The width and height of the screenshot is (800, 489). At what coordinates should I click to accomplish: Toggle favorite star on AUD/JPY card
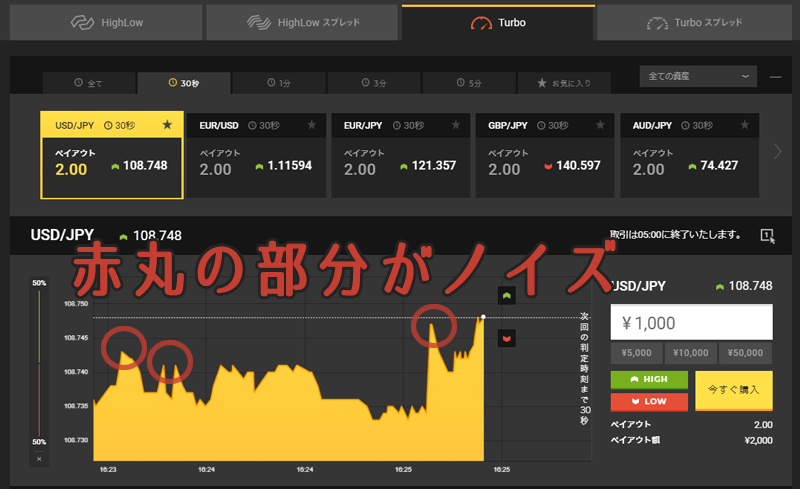click(744, 125)
